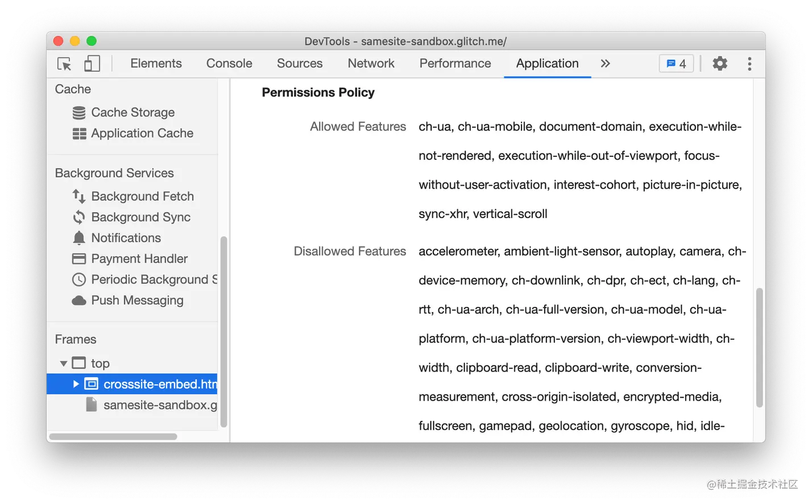Select the Application tab
812x504 pixels.
(547, 64)
